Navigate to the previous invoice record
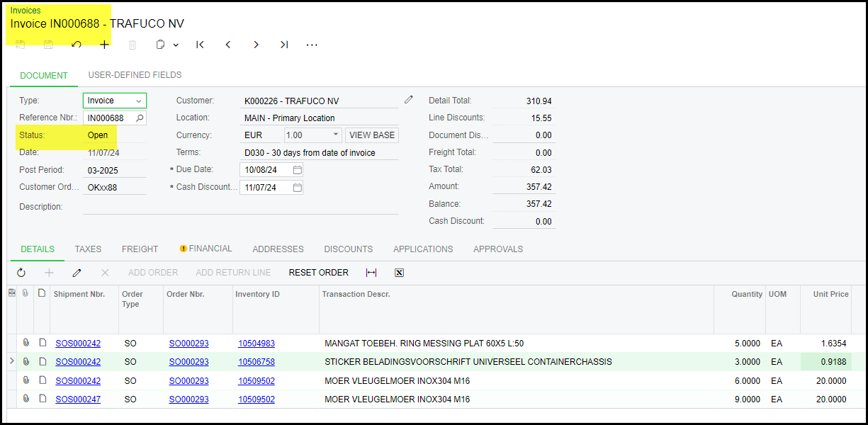The height and width of the screenshot is (425, 868). click(228, 45)
